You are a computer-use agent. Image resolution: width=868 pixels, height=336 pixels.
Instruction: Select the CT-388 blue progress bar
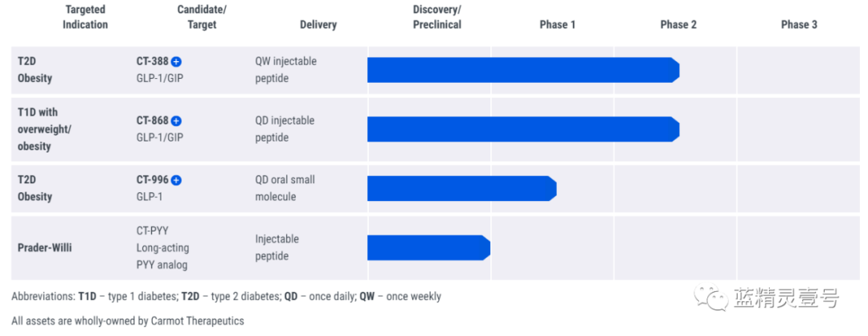[x=522, y=70]
